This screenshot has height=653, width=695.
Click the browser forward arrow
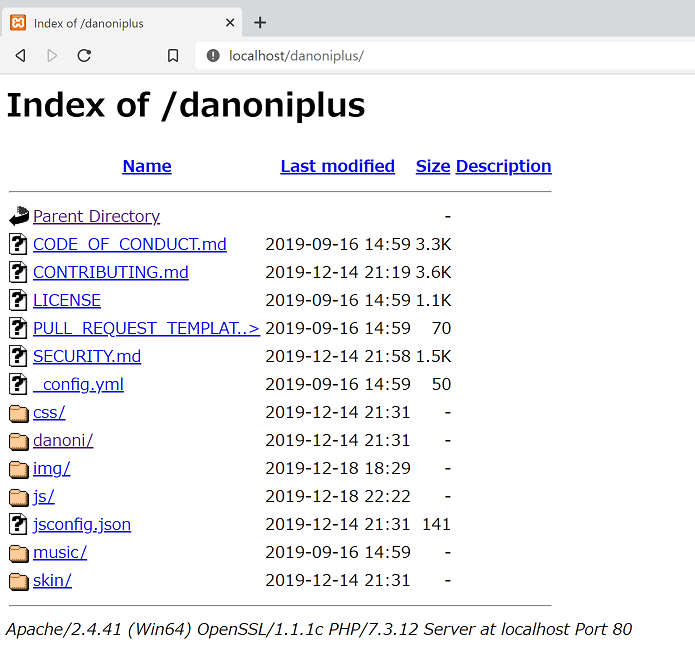[x=52, y=56]
